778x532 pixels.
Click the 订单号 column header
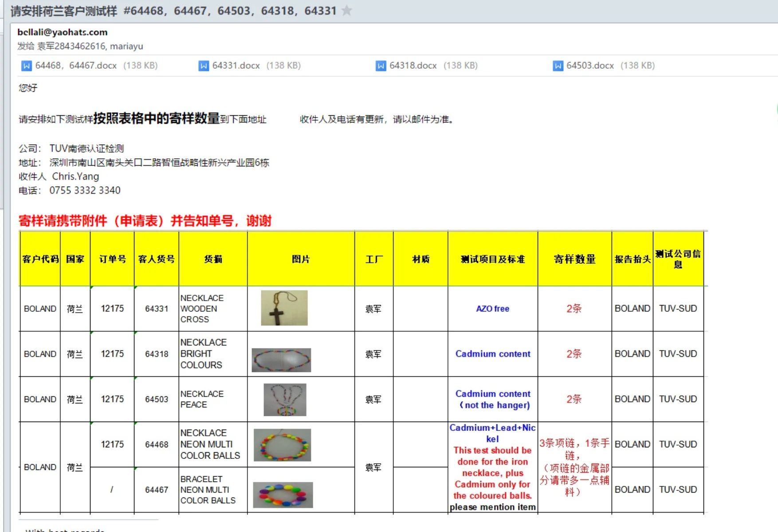tap(112, 259)
